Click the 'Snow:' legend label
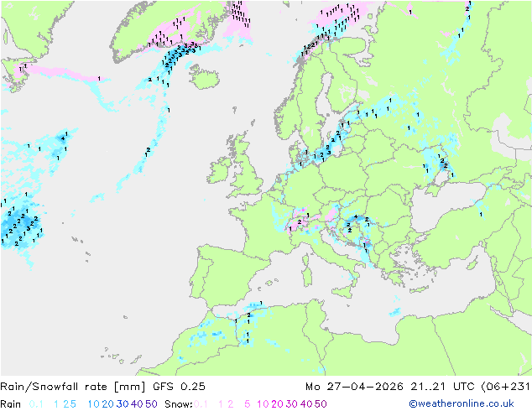Image resolution: width=532 pixels, height=411 pixels. pyautogui.click(x=179, y=404)
